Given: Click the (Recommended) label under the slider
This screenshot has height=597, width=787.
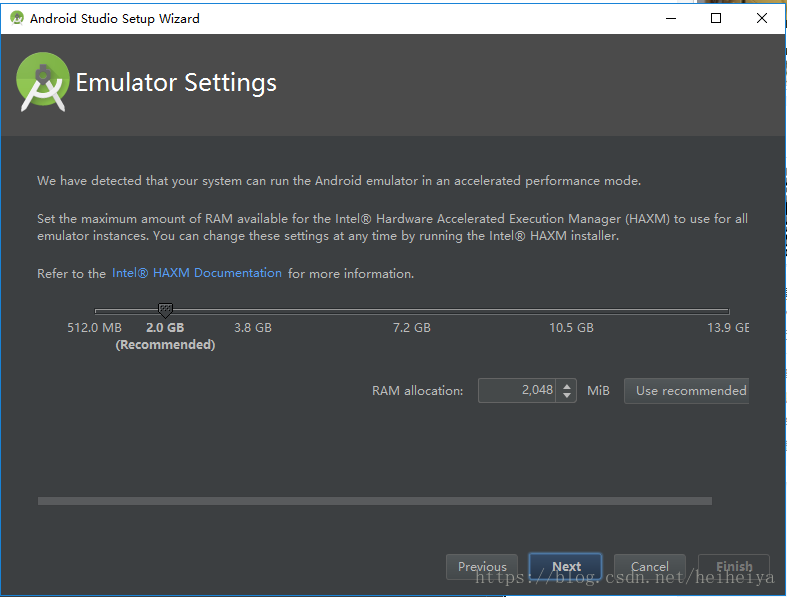Looking at the screenshot, I should [165, 345].
